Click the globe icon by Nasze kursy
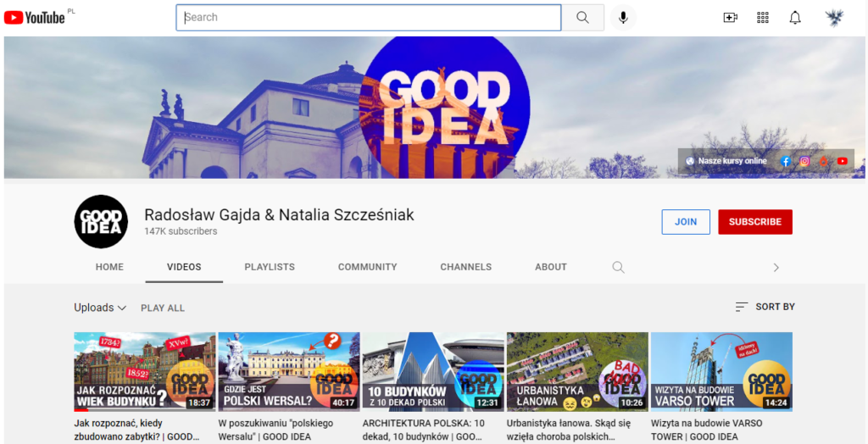Screen dimensions: 868x444 (x=690, y=161)
